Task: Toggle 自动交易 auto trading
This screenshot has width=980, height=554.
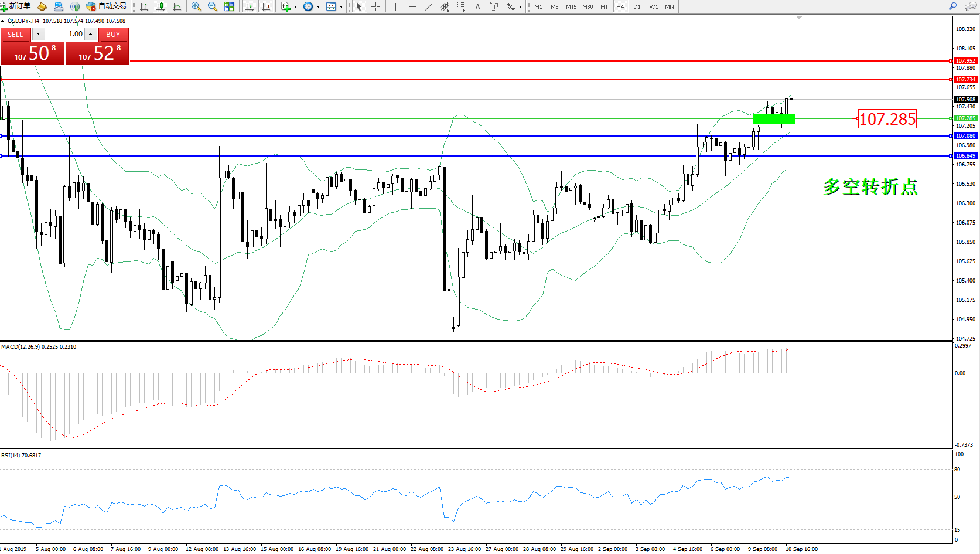Action: (106, 6)
